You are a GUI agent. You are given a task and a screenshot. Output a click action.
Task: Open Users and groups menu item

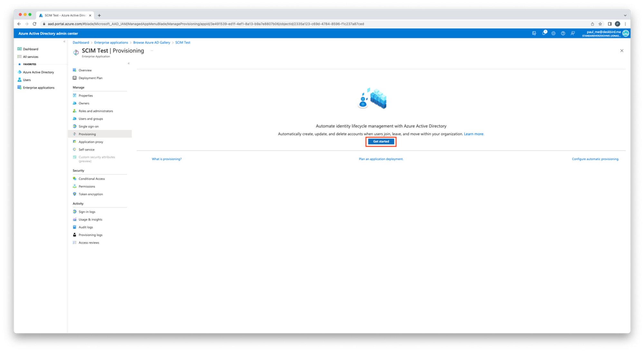pyautogui.click(x=91, y=119)
